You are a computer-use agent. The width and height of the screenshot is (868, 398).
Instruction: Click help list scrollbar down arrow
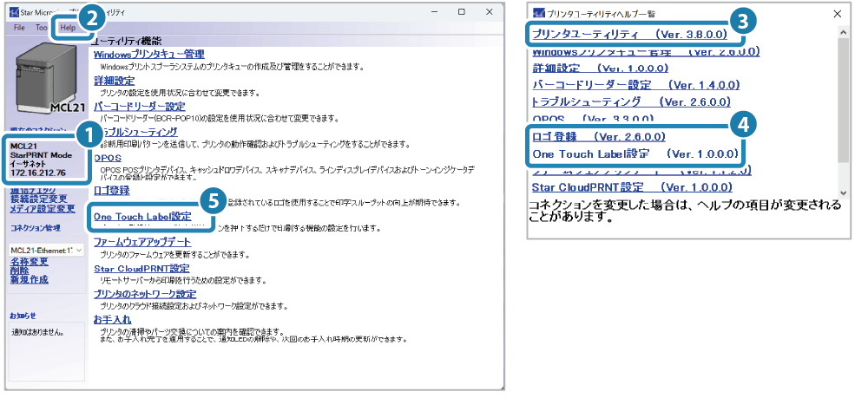click(844, 192)
